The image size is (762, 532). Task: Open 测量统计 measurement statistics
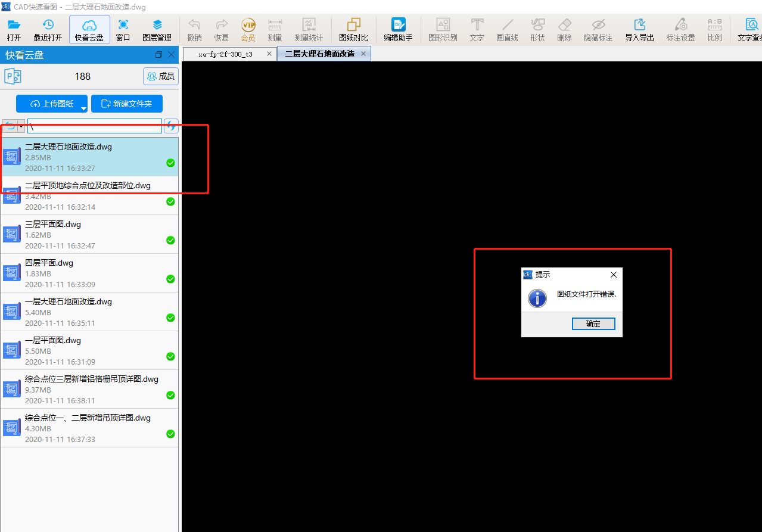tap(309, 30)
